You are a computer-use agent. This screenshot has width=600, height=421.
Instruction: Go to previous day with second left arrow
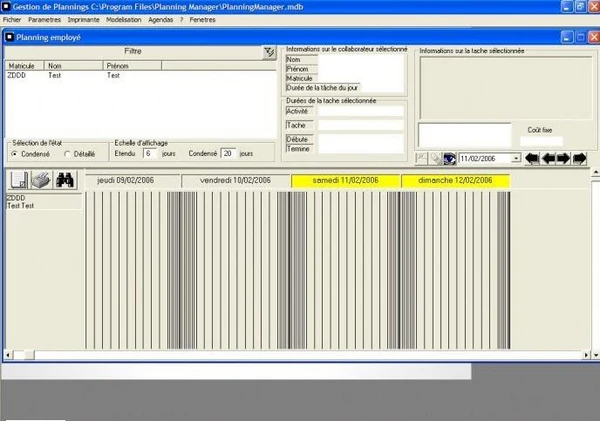548,158
